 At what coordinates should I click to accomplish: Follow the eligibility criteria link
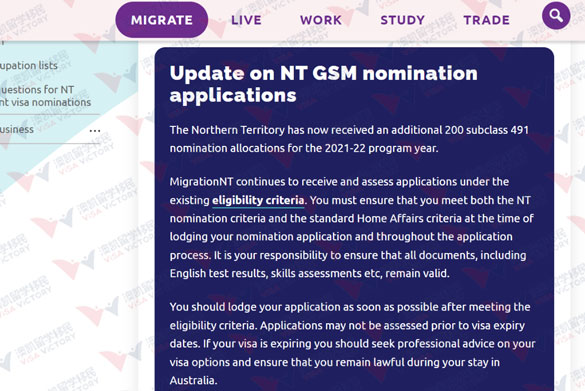(x=258, y=200)
